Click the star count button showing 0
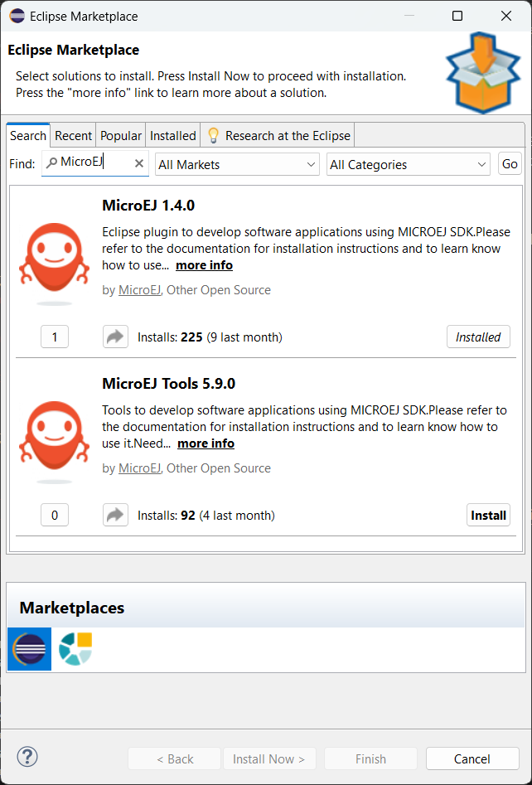Viewport: 532px width, 785px height. (55, 515)
